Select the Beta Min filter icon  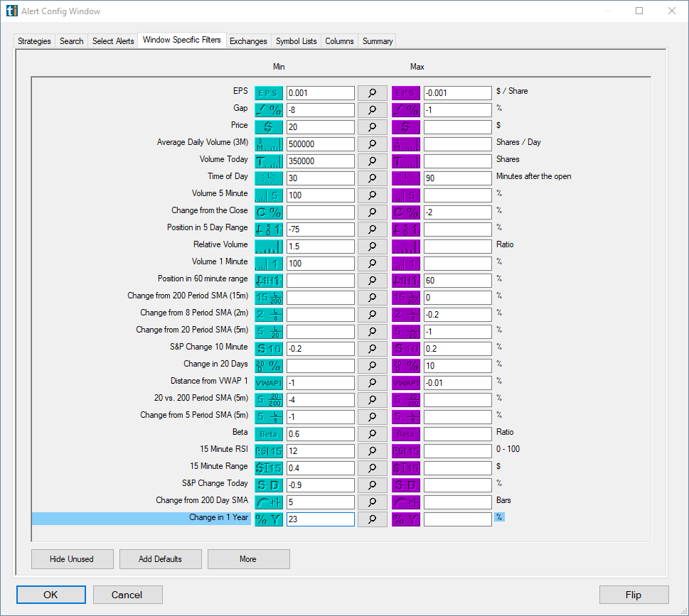click(268, 433)
